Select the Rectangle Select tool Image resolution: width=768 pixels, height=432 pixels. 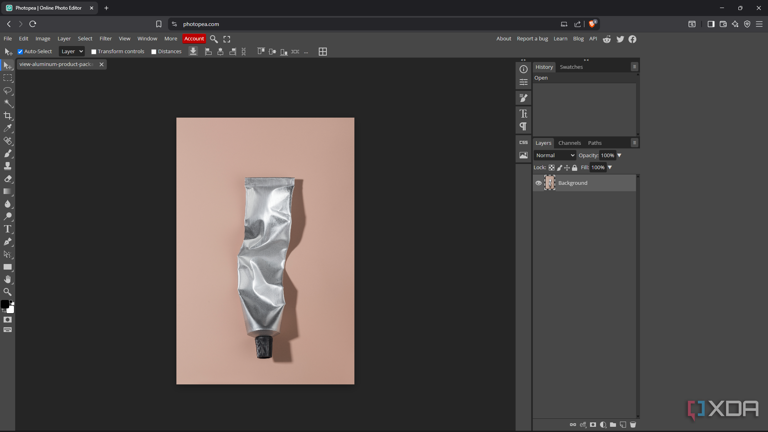click(x=7, y=78)
